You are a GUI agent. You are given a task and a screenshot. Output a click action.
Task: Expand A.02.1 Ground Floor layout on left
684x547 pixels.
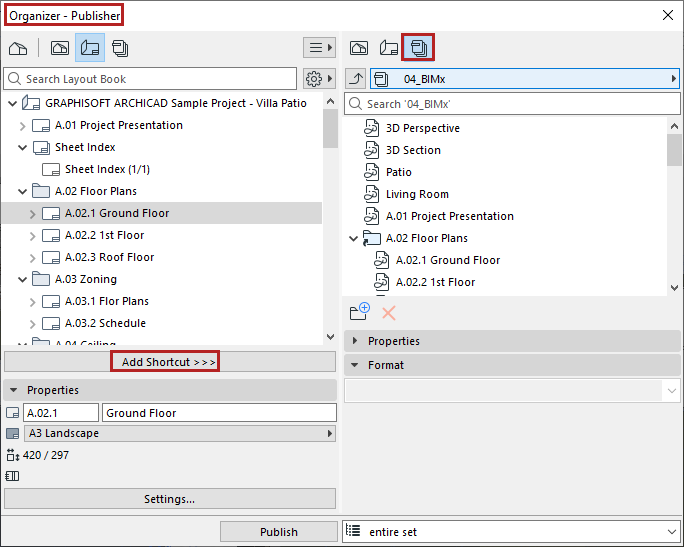(33, 214)
